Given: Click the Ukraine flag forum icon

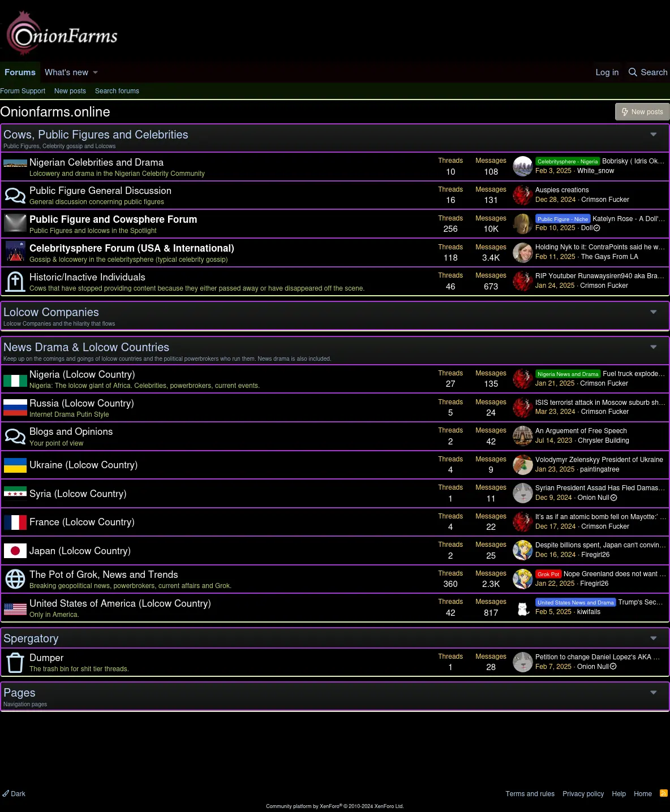Looking at the screenshot, I should [x=15, y=465].
